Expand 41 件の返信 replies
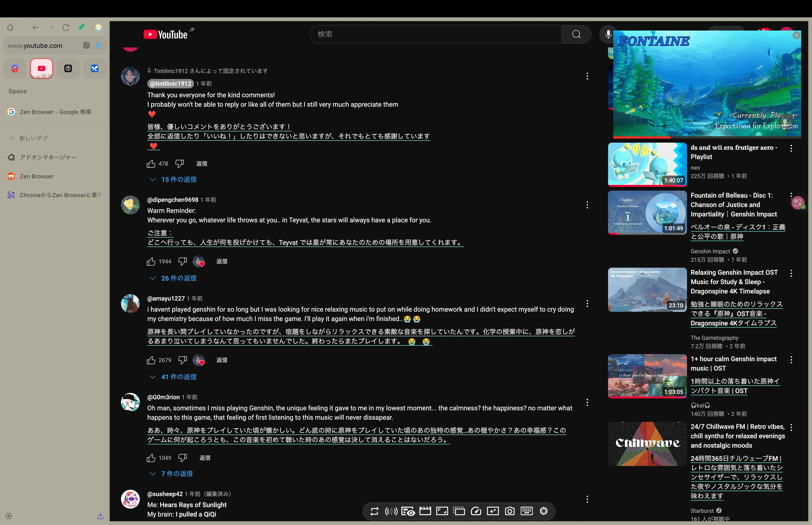The width and height of the screenshot is (812, 525). pos(173,377)
